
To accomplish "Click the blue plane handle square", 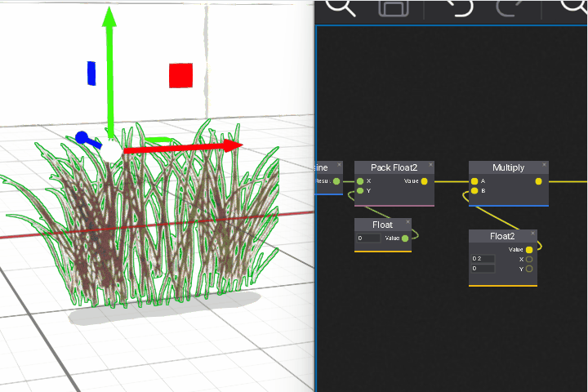I will pos(91,73).
